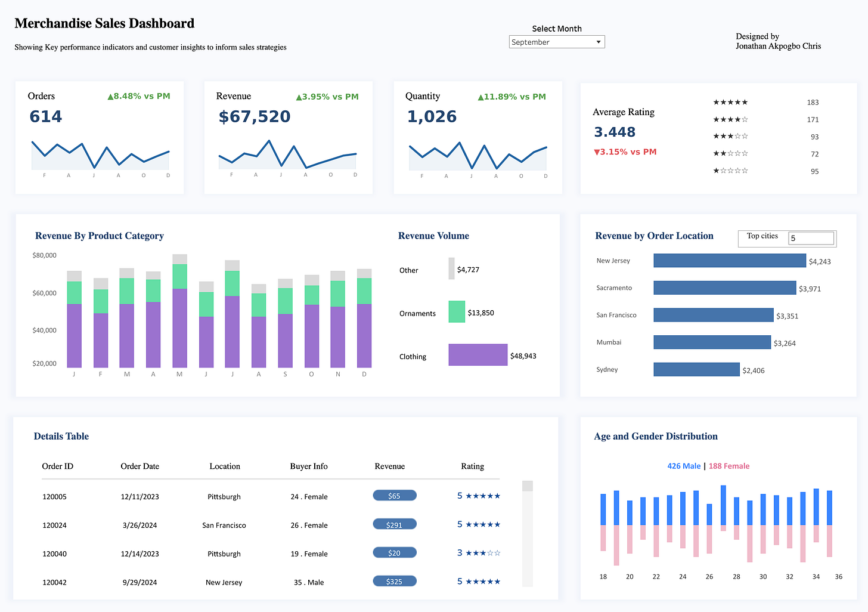Click the Orders sparkline chart
Viewport: 868px width, 612px height.
pyautogui.click(x=100, y=156)
